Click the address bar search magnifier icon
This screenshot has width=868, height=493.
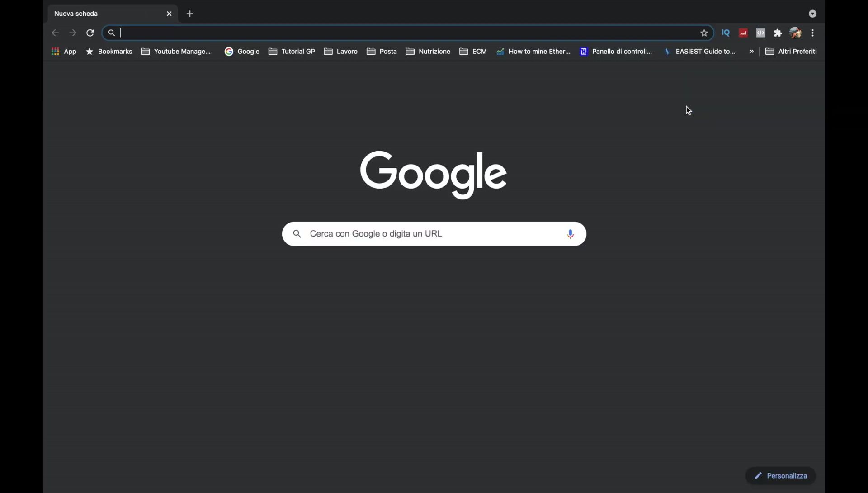pyautogui.click(x=112, y=33)
